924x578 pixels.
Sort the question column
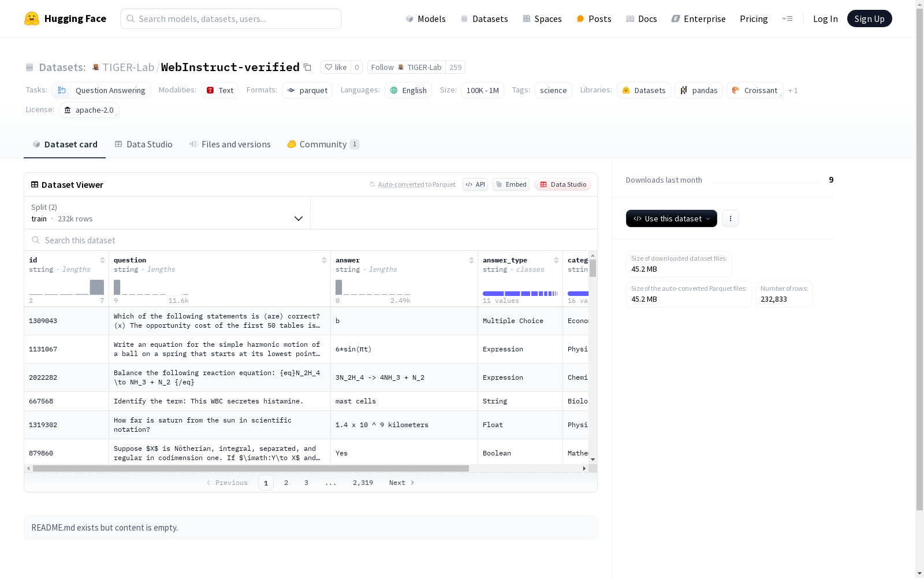324,260
